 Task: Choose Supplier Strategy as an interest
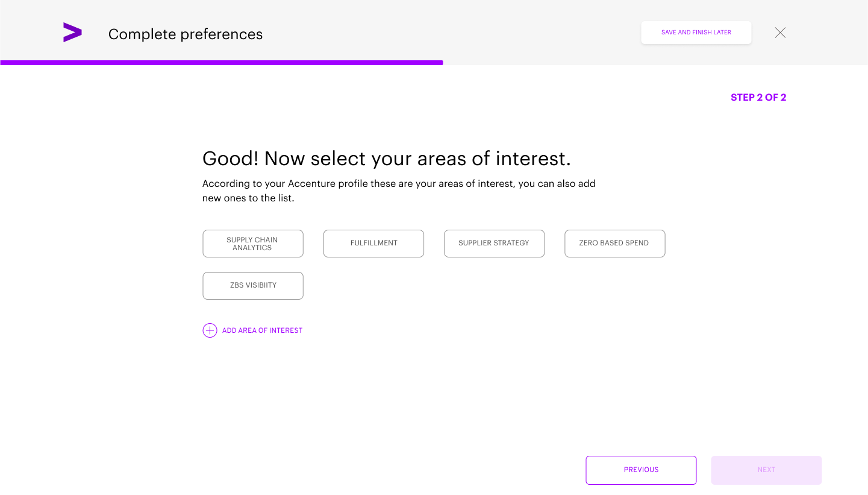pyautogui.click(x=494, y=244)
